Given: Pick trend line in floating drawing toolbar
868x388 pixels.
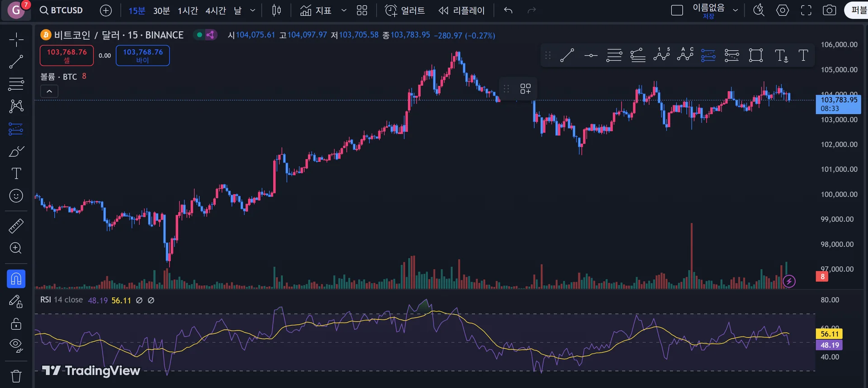Looking at the screenshot, I should click(x=567, y=56).
